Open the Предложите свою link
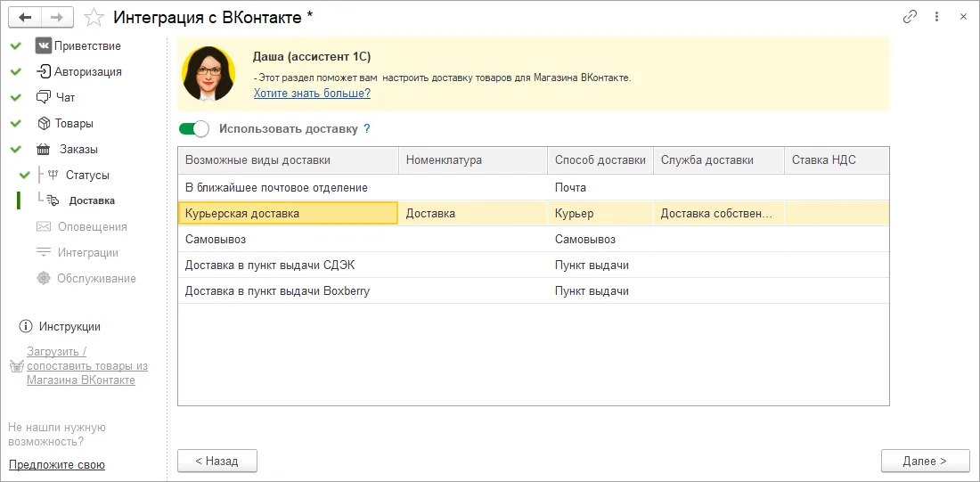The height and width of the screenshot is (482, 980). (x=57, y=464)
